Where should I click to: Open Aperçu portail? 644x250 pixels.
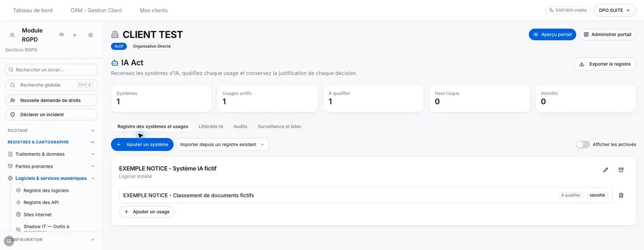point(552,34)
